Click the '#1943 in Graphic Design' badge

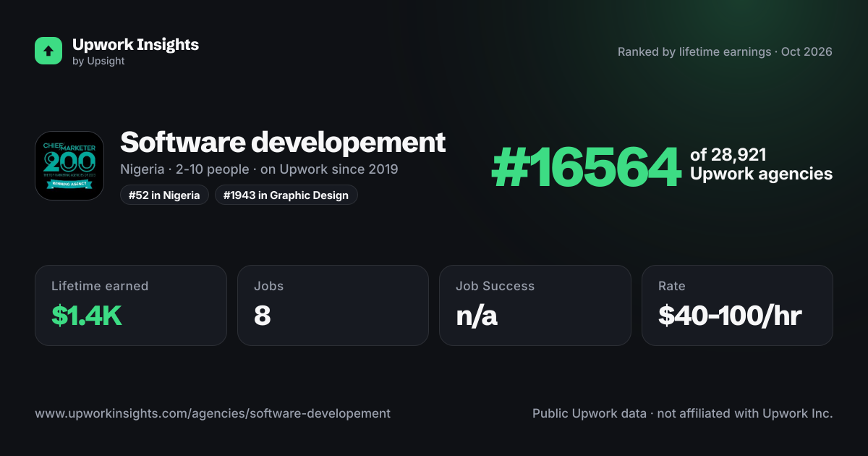pos(286,195)
